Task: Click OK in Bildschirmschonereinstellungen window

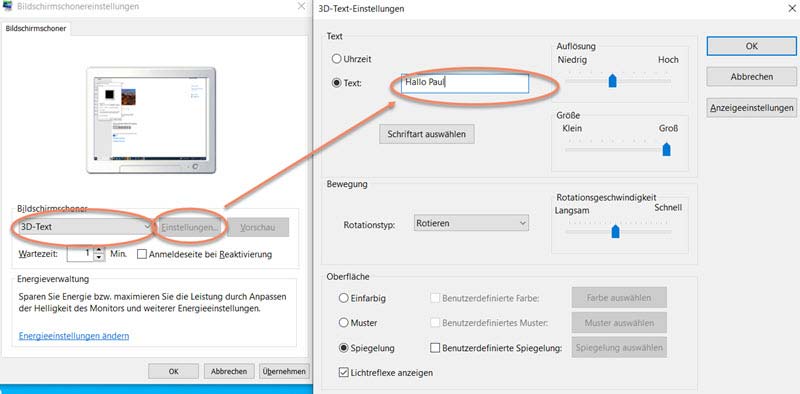Action: (173, 372)
